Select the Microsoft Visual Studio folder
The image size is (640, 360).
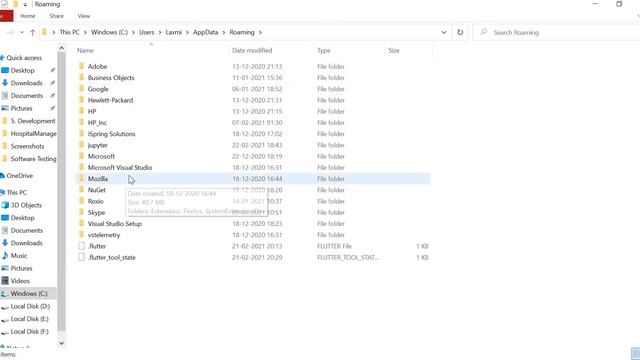coord(120,167)
